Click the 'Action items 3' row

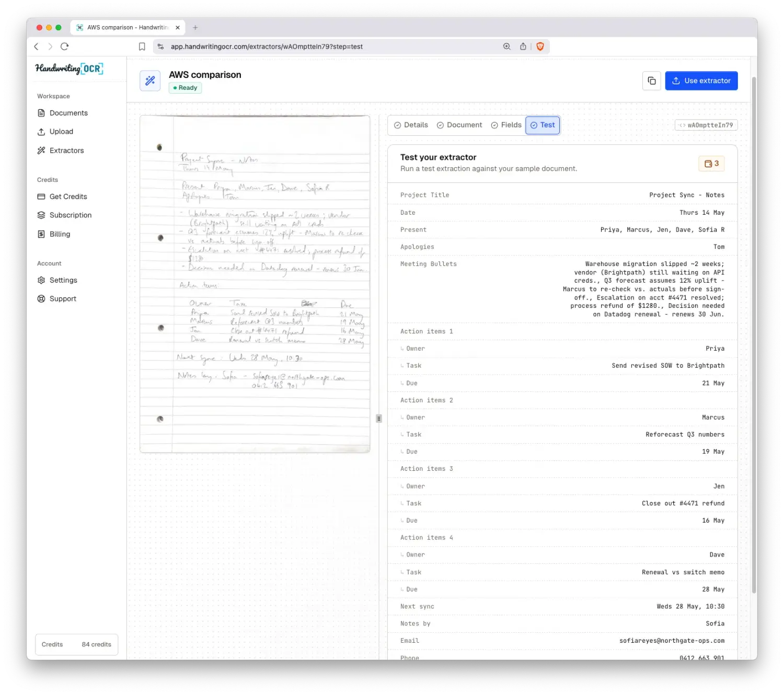click(562, 469)
